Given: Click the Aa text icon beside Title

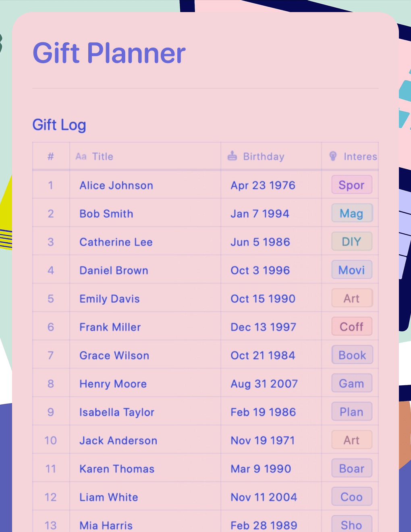Looking at the screenshot, I should 81,156.
